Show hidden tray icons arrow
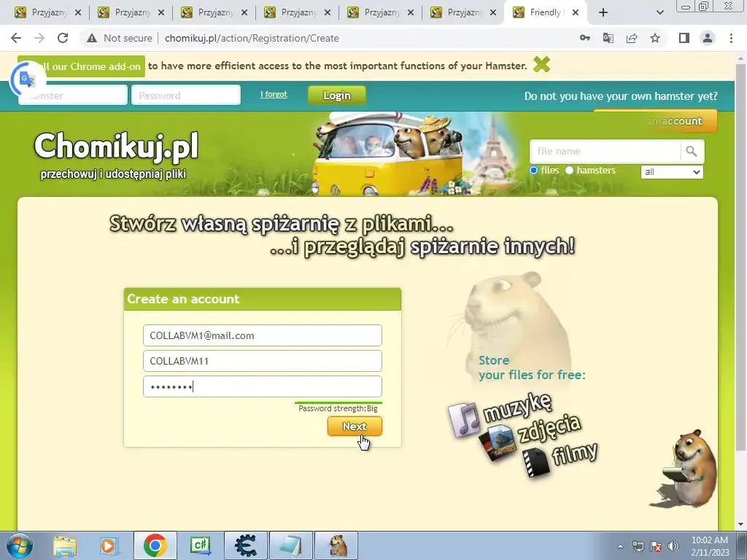 (620, 546)
